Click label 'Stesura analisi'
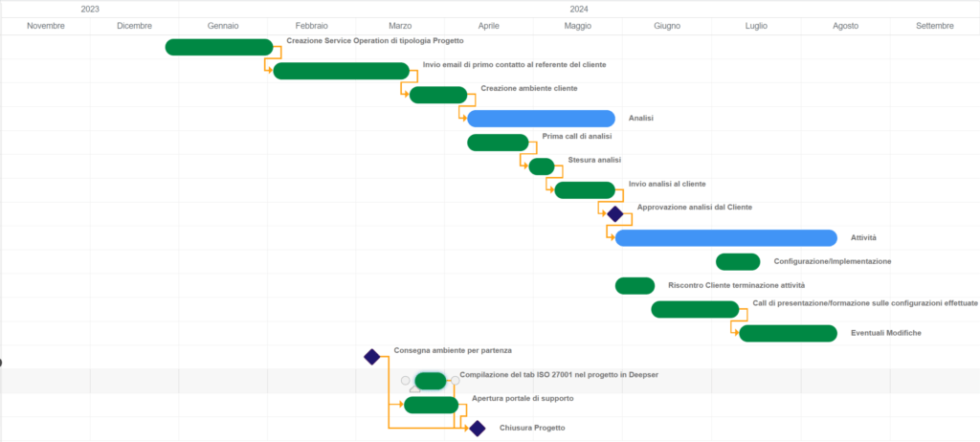Screen dimensions: 980x442 pyautogui.click(x=594, y=160)
